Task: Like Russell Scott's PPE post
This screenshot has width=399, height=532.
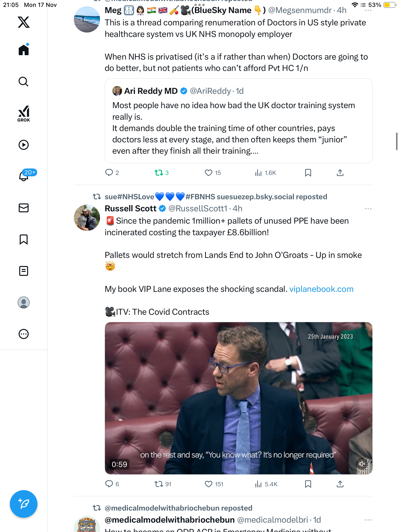Action: pos(209,484)
